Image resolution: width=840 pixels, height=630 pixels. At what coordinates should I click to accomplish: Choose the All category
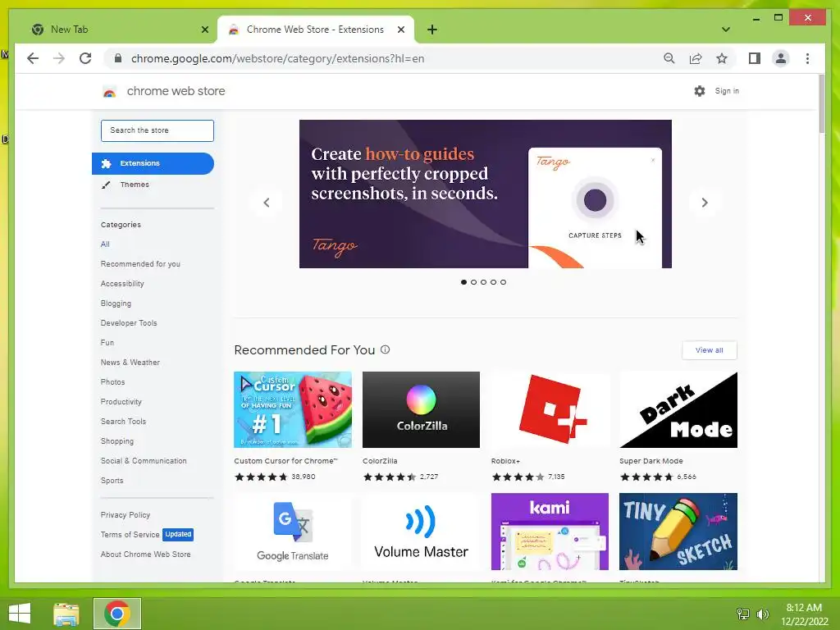point(105,244)
